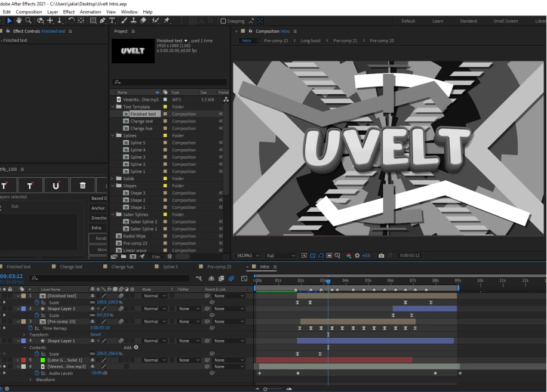Viewport: 547px width, 392px height.
Task: Expand the Solids folder
Action: (x=113, y=178)
